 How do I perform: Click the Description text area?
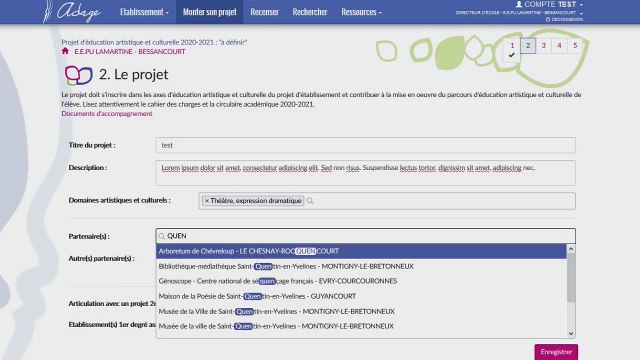(x=365, y=173)
